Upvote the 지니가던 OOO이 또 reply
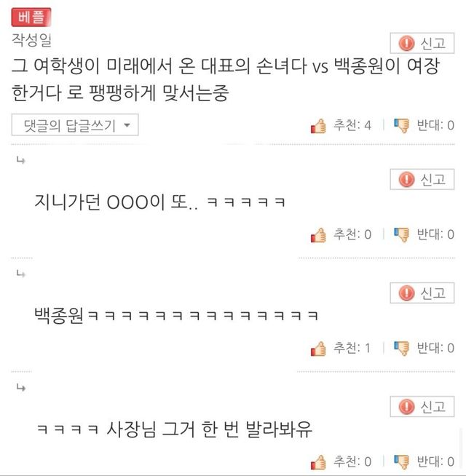 [318, 235]
